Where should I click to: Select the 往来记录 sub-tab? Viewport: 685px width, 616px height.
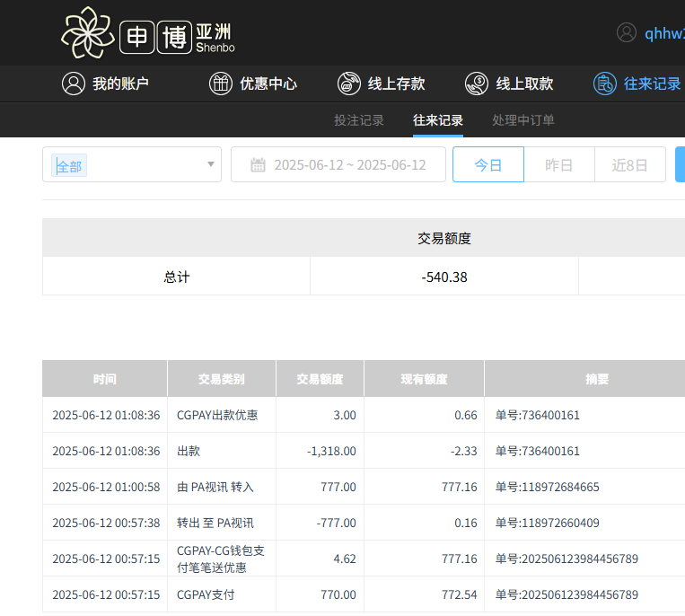[x=438, y=120]
